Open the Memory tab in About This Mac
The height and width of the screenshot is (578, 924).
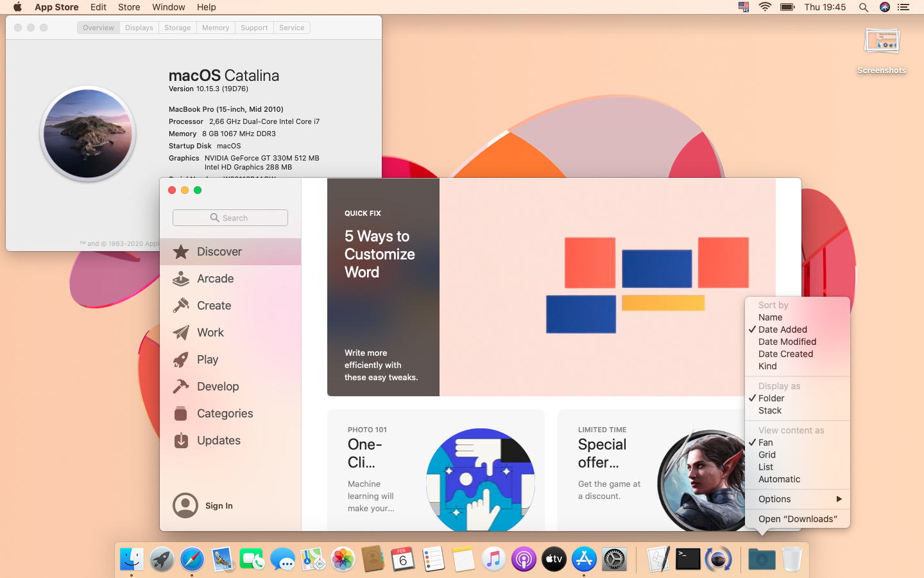pos(216,28)
